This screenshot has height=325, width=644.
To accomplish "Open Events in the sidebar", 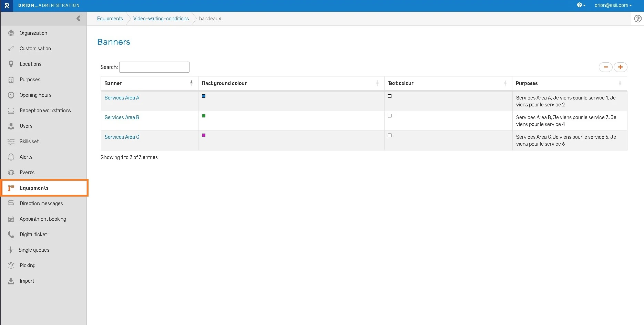I will click(27, 172).
